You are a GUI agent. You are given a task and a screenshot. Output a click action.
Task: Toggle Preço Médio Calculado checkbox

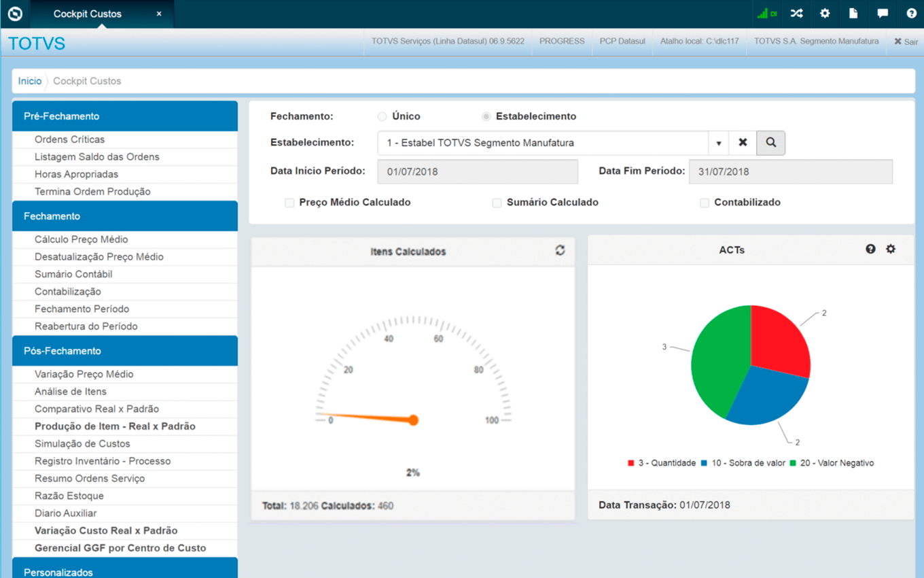tap(289, 203)
